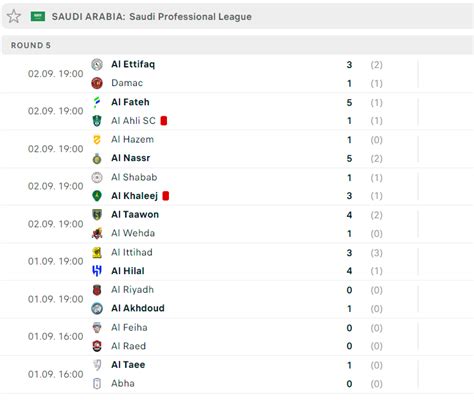Click the Al Ettifaq team crest
474x400 pixels.
[97, 64]
